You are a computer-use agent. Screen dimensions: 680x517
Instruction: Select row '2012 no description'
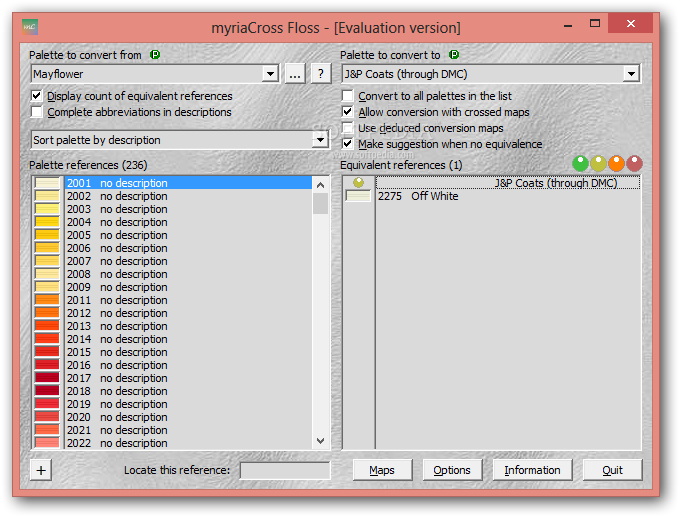click(x=188, y=313)
